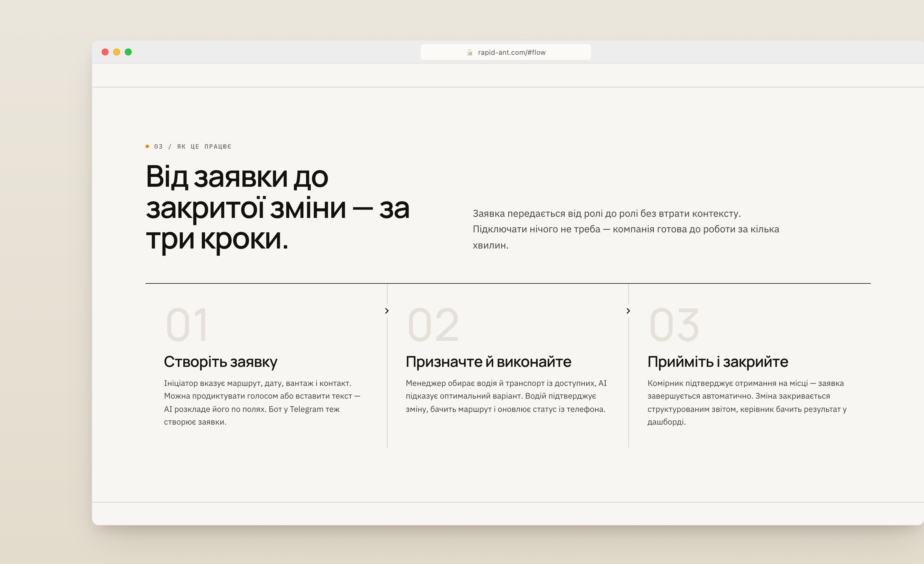This screenshot has width=924, height=564.
Task: Focus the rapid-ant.com/#flow address field
Action: 506,52
